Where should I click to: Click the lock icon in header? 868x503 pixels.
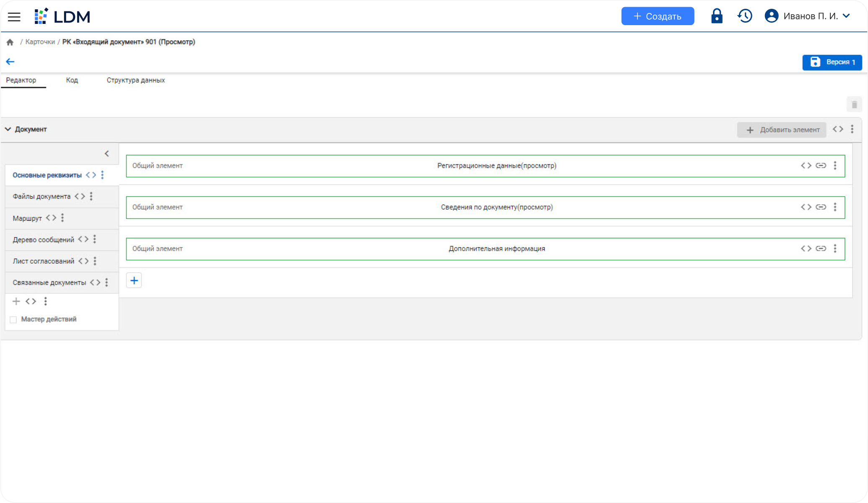717,16
